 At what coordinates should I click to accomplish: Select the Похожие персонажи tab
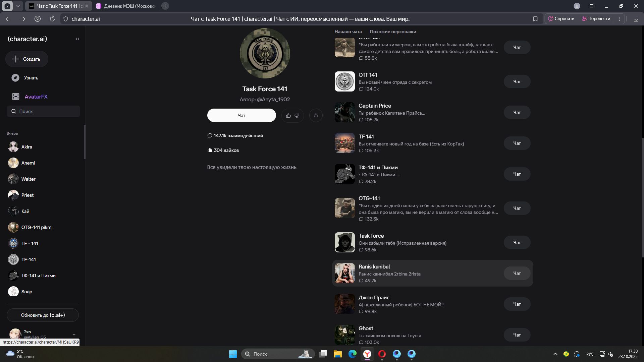point(393,32)
